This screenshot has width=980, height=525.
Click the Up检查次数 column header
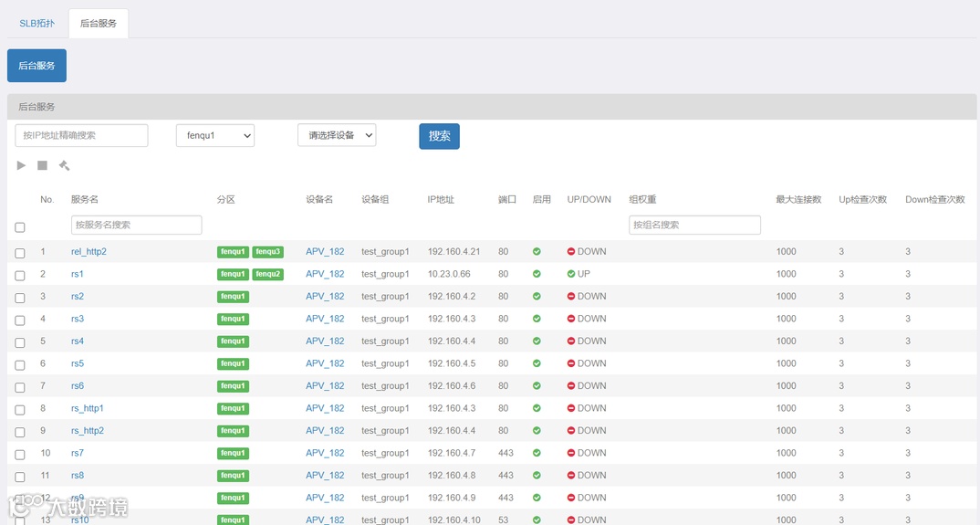pyautogui.click(x=862, y=200)
